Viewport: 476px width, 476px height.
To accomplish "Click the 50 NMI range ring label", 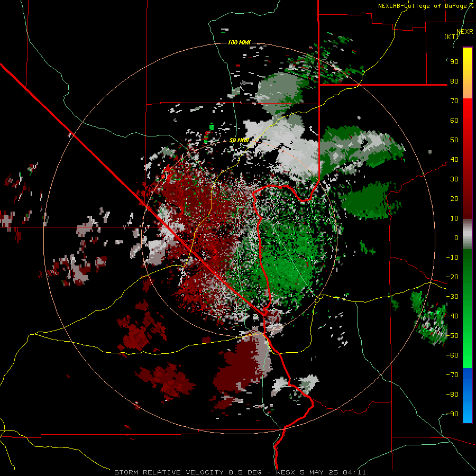I will coord(239,140).
